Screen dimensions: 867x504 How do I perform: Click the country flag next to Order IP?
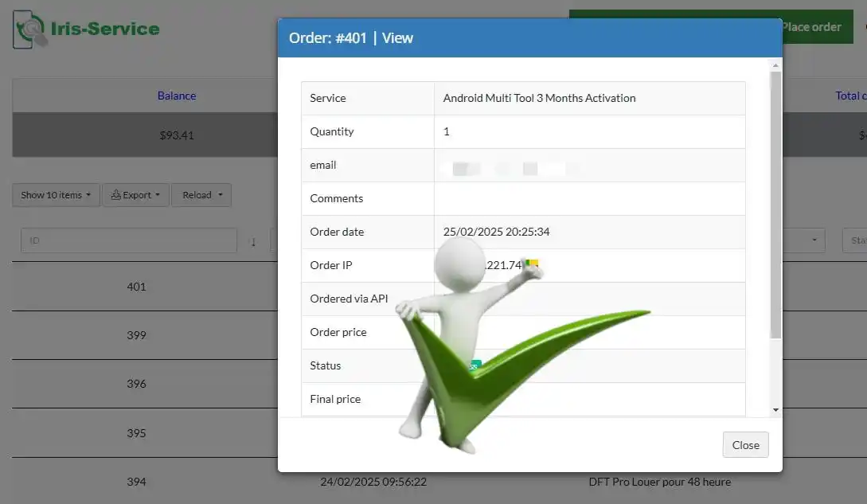[x=532, y=264]
